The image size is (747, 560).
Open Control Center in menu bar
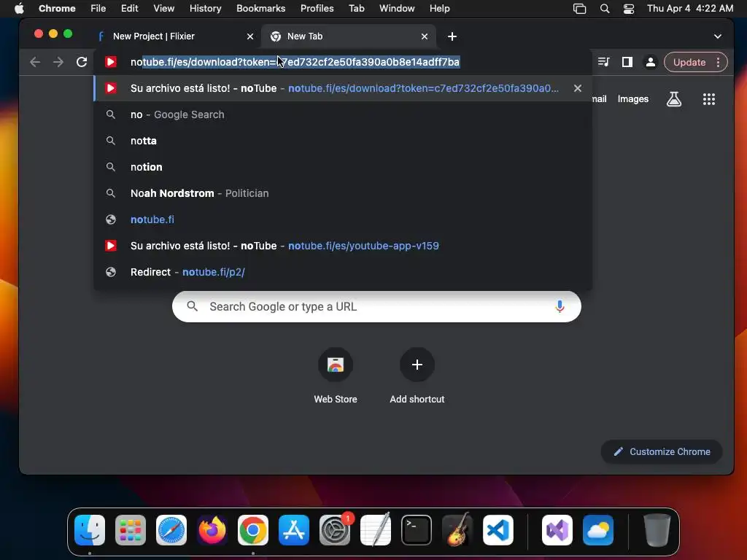629,8
